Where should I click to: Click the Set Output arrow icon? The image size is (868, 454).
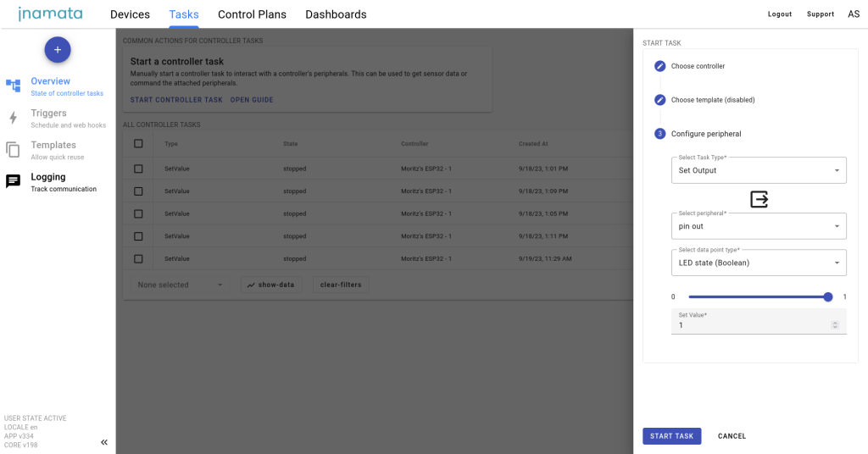pos(759,199)
